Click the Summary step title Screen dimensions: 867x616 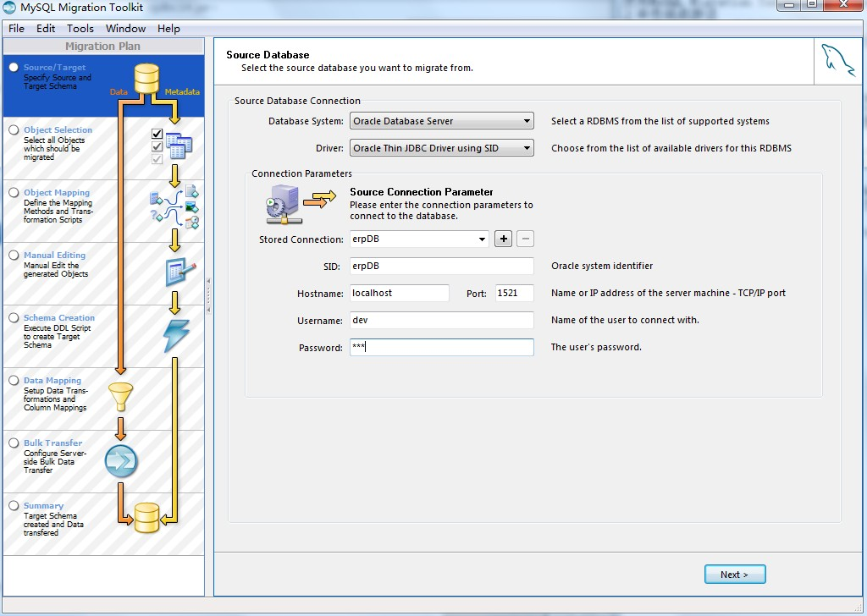pyautogui.click(x=44, y=506)
